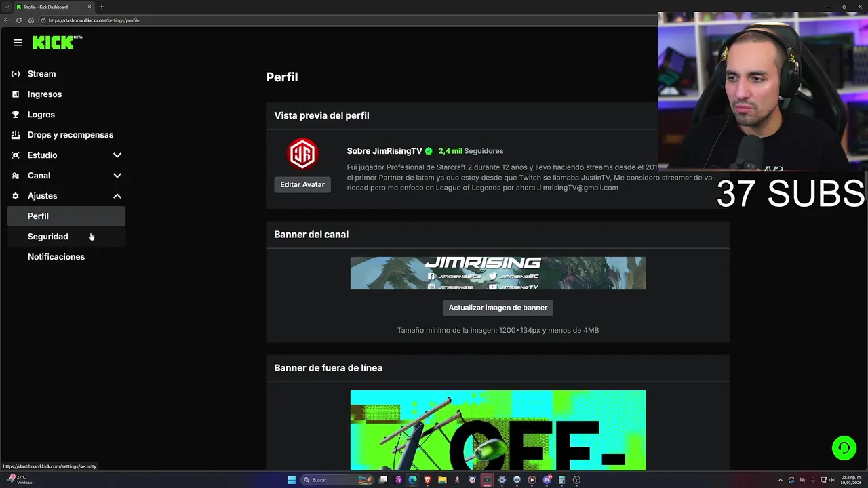Click the Tamaño mínimo de la imagen note
This screenshot has width=868, height=488.
click(x=498, y=331)
